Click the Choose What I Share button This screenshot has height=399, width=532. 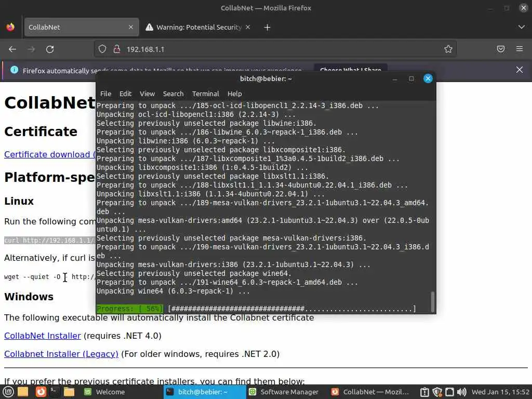pos(351,69)
